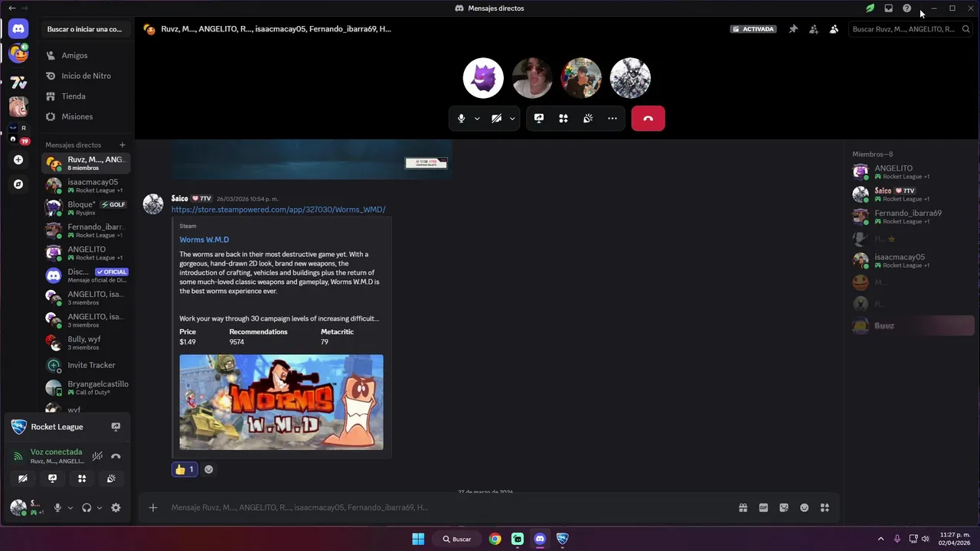This screenshot has height=551, width=980.
Task: Open the soundboard in the call controls
Action: [x=588, y=119]
